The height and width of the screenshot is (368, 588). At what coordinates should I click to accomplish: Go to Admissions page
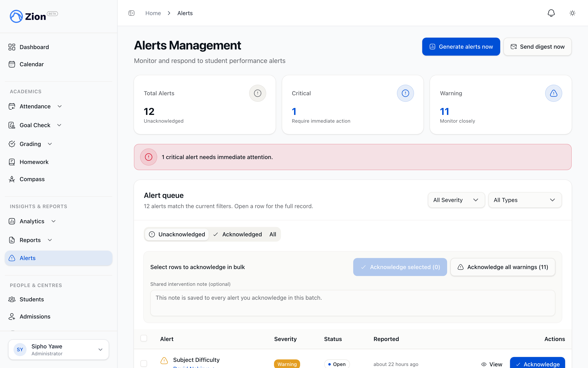pyautogui.click(x=59, y=316)
